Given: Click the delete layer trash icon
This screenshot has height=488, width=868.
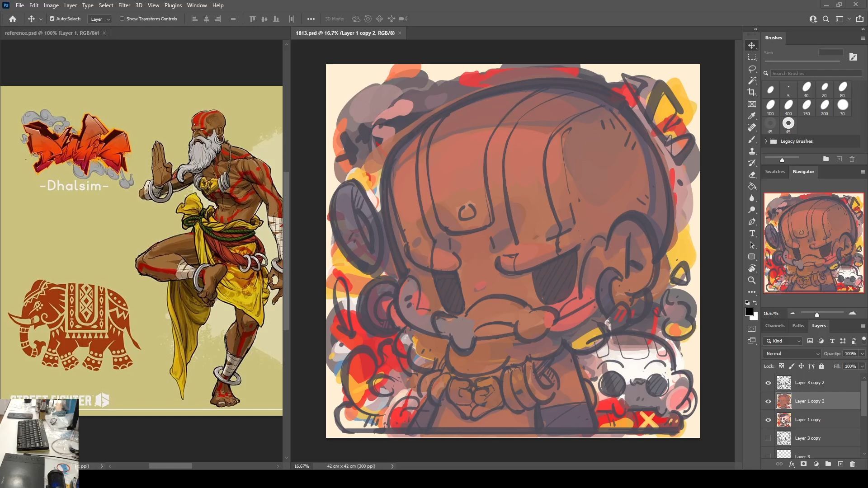Looking at the screenshot, I should [852, 464].
